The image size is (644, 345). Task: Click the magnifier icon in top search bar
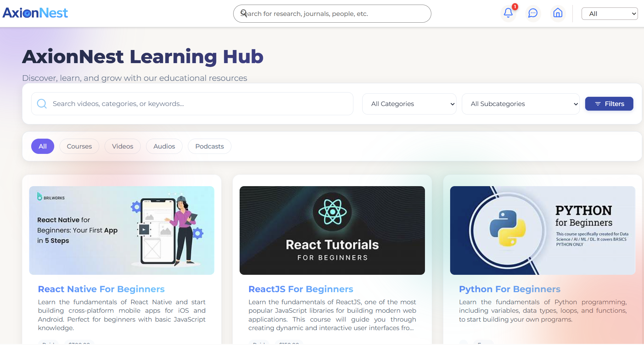[243, 13]
